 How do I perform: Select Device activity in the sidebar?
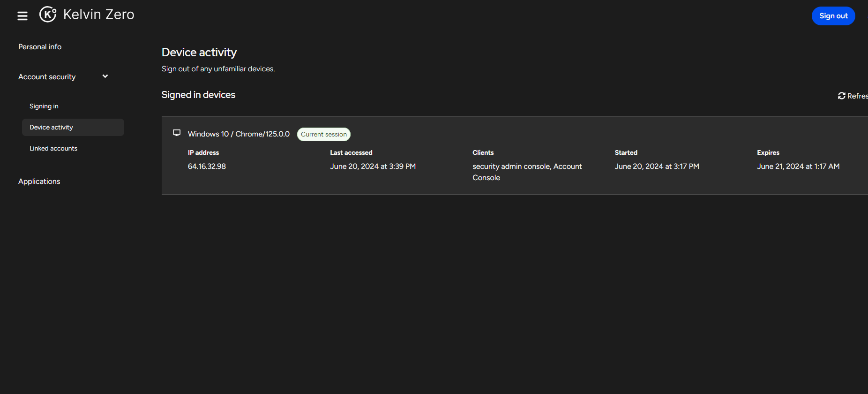pyautogui.click(x=52, y=128)
